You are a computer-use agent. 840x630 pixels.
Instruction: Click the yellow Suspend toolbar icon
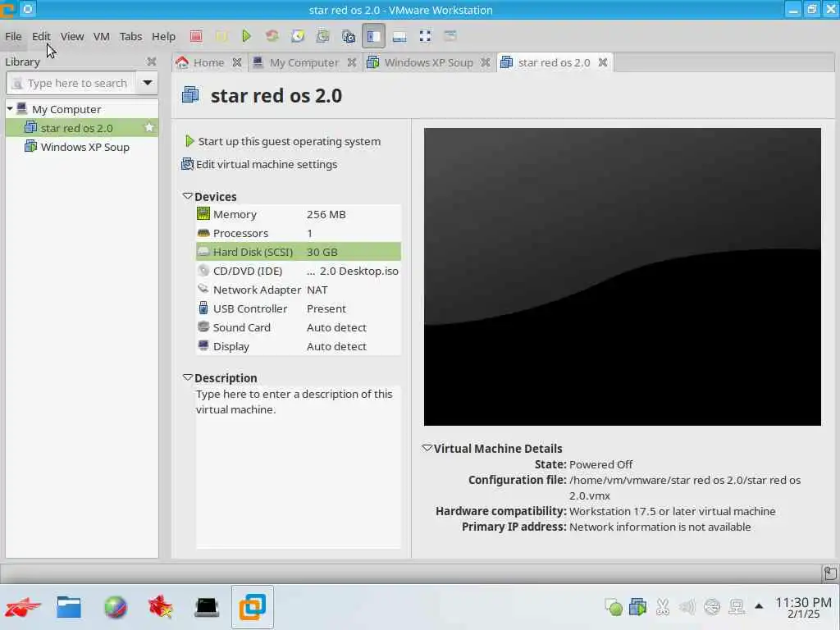coord(221,36)
